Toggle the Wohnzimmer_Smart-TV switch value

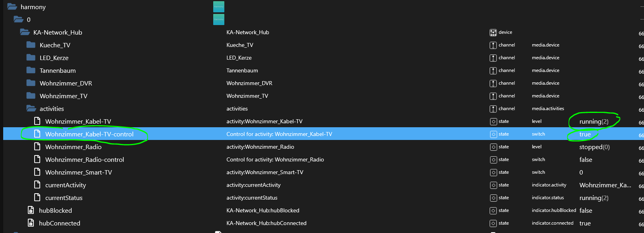[x=581, y=172]
